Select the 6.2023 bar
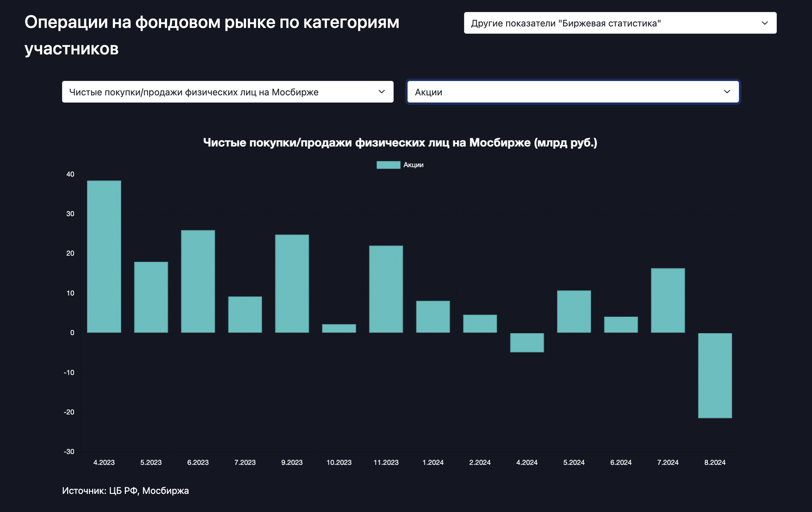This screenshot has width=812, height=512. coord(198,281)
